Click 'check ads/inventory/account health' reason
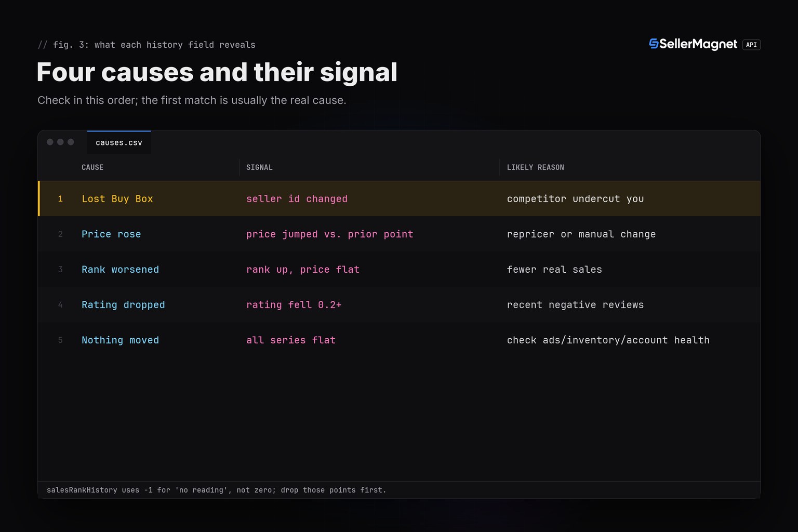 click(x=608, y=340)
